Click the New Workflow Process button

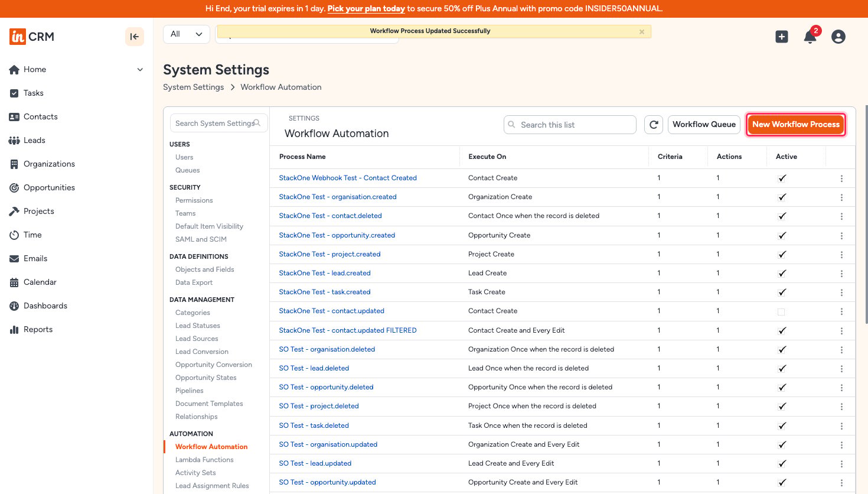[x=795, y=125]
